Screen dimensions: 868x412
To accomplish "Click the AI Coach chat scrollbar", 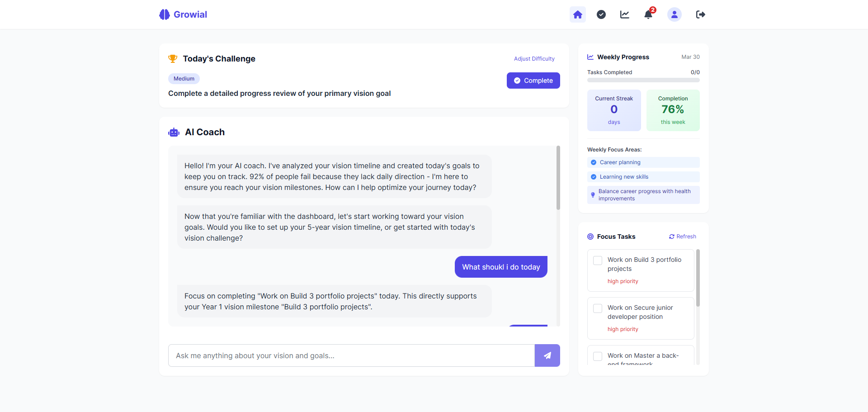I will (558, 178).
